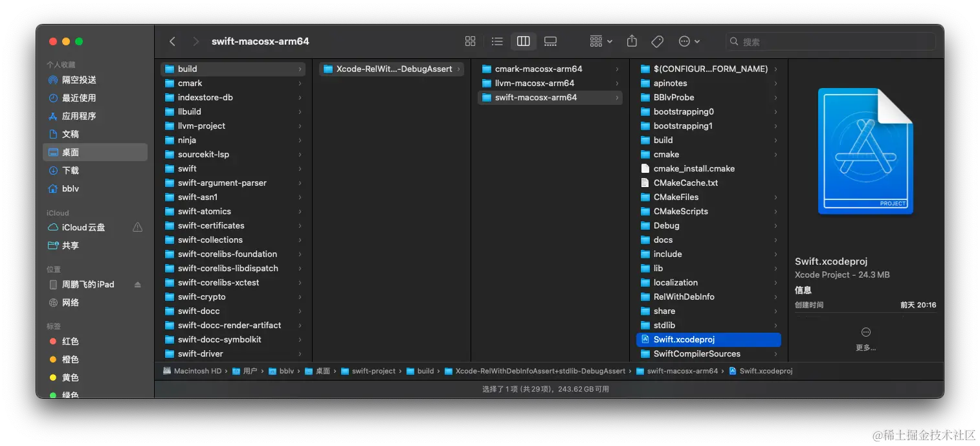Select the bootstrapping0 folder
Screen dimensions: 980x446
(x=709, y=111)
